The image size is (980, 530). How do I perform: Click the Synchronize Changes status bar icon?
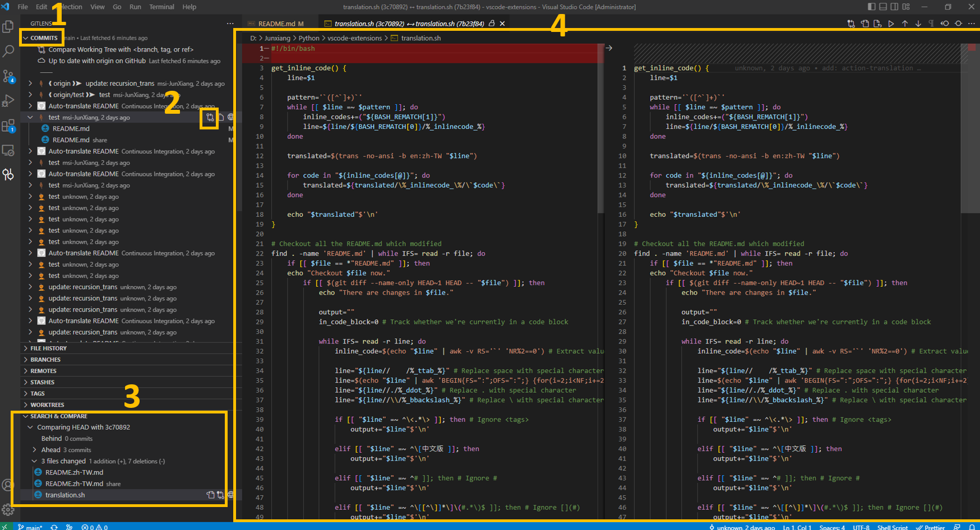[54, 527]
